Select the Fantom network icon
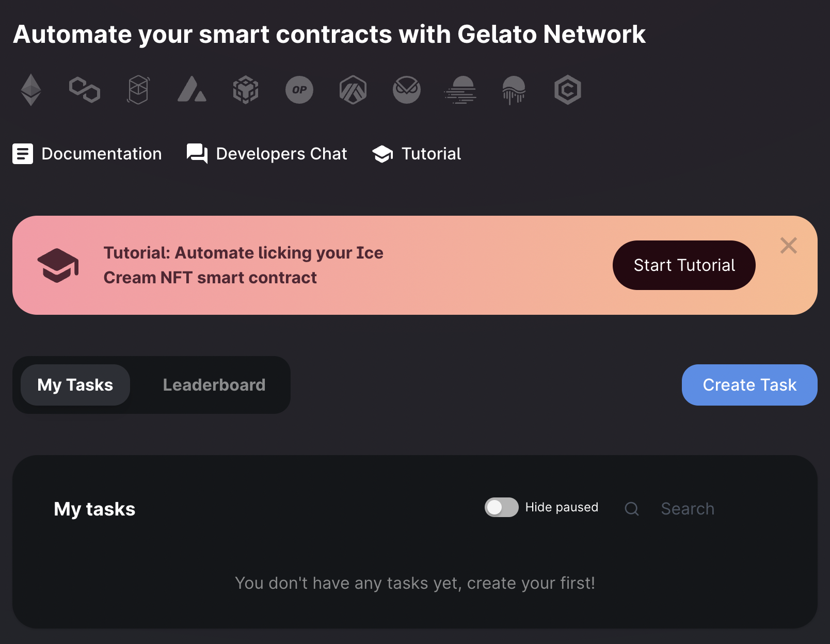 (x=138, y=90)
